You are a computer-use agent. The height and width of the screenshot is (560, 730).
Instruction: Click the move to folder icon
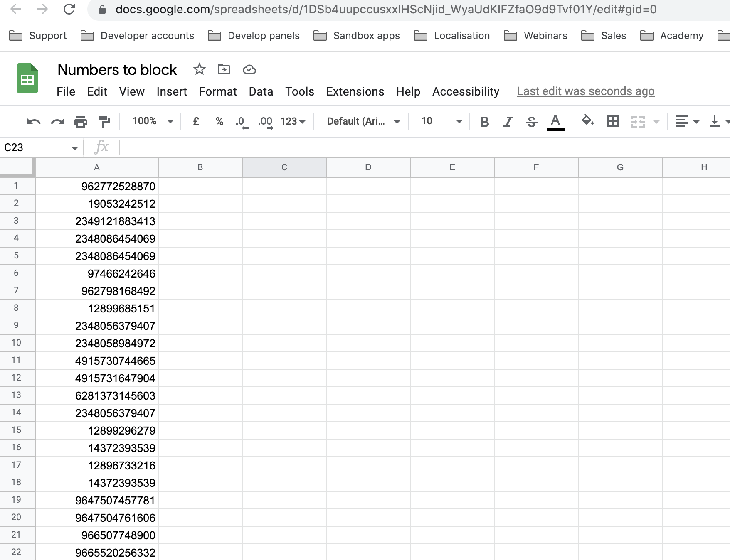[x=224, y=69]
